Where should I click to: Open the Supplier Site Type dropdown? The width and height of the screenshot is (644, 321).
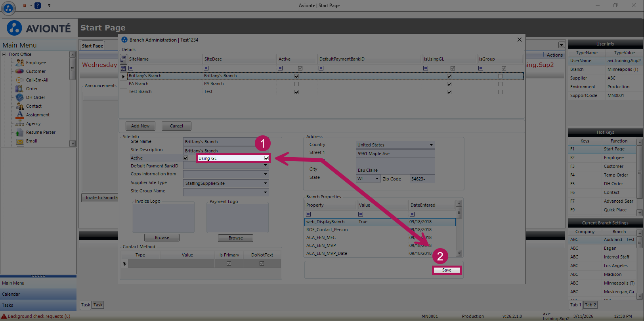265,183
